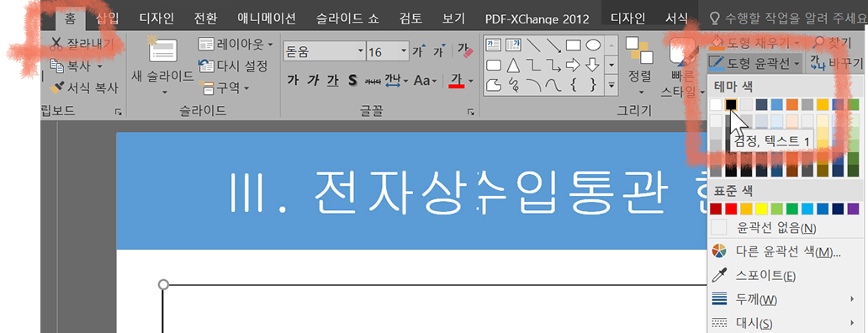Screen dimensions: 868x333
Task: Select the right brace shape
Action: (x=593, y=85)
